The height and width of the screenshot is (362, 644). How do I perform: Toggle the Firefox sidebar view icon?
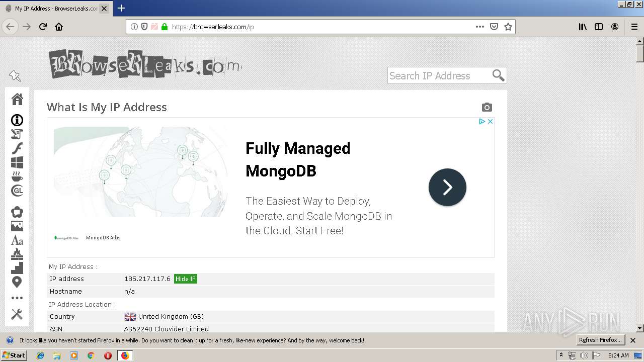click(x=599, y=27)
